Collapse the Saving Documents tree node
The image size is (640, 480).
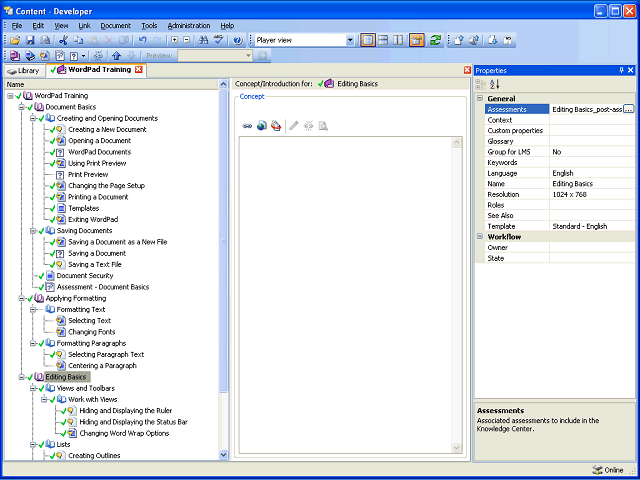[33, 231]
